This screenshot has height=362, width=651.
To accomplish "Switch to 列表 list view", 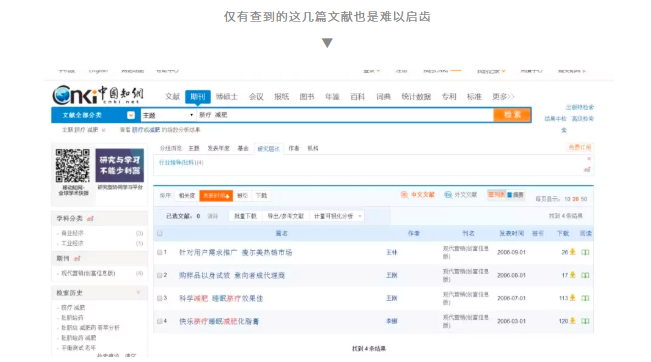I will [x=497, y=195].
